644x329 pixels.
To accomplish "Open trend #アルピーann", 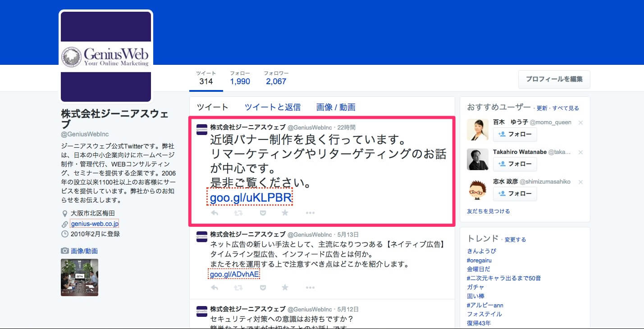I will [485, 305].
